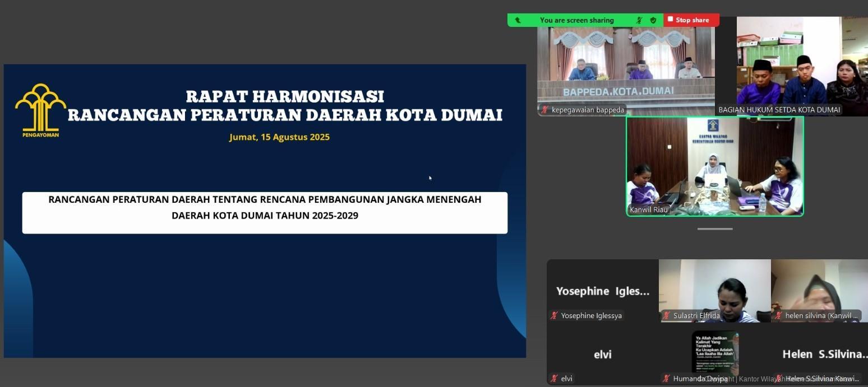Screen dimensions: 868x387
Task: Open the security shield icon in sharing bar
Action: 653,20
